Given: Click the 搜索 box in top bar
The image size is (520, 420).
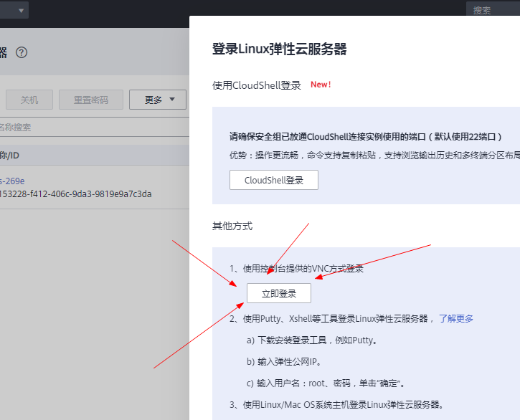Looking at the screenshot, I should pos(493,9).
